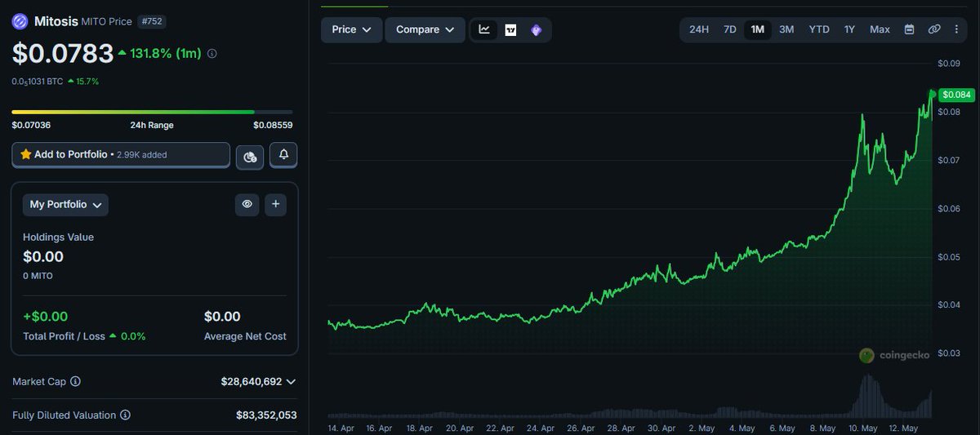Click the chart share link icon
The width and height of the screenshot is (980, 435).
(x=934, y=29)
